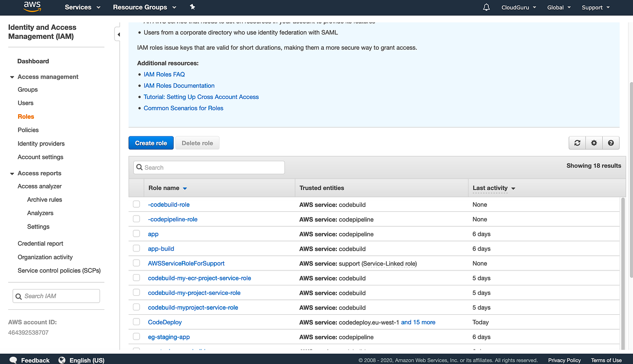Click the pinned favorites star icon
633x364 pixels.
pos(192,7)
